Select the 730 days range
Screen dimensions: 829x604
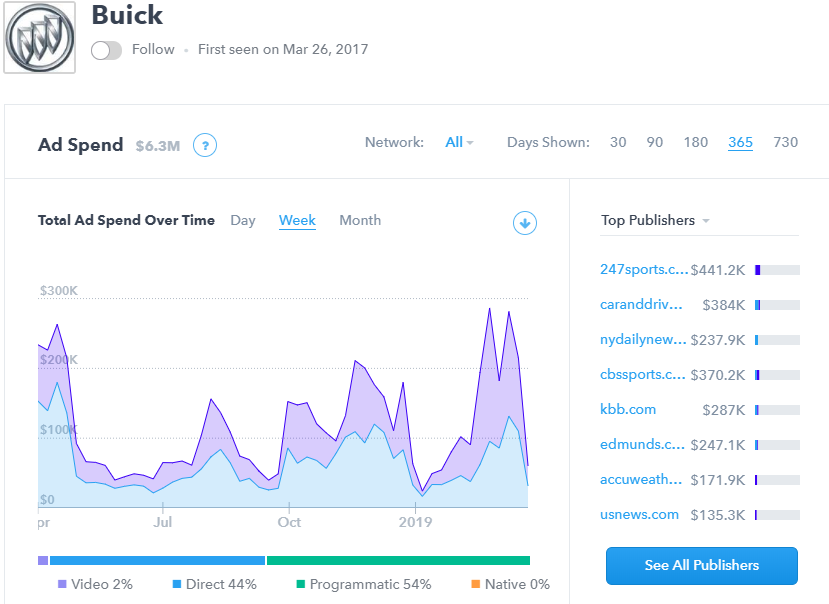(786, 142)
